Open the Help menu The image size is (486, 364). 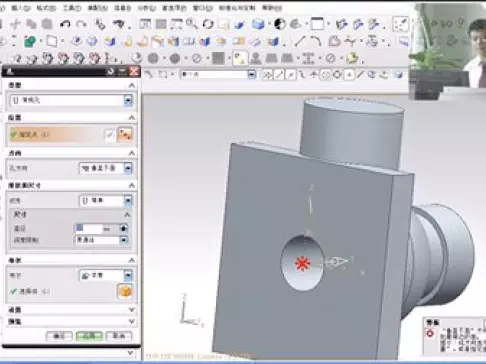pos(272,8)
